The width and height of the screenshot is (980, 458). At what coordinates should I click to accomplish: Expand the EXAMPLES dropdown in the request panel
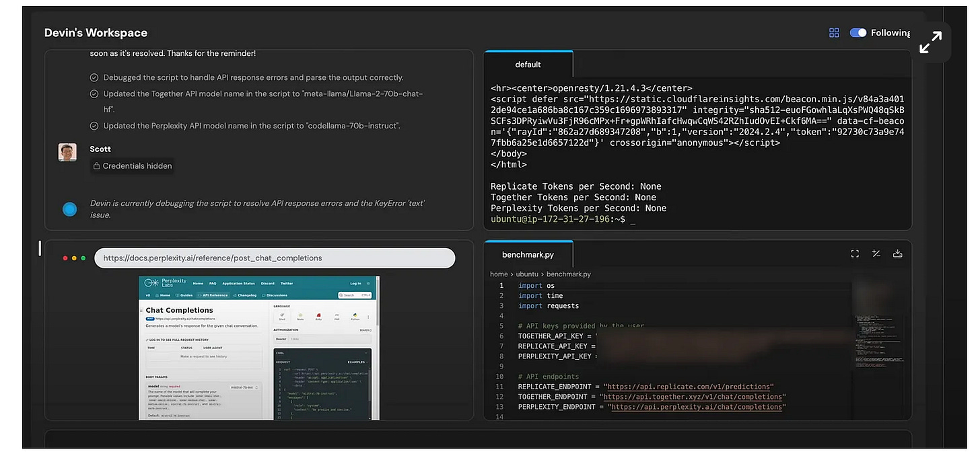pyautogui.click(x=357, y=362)
